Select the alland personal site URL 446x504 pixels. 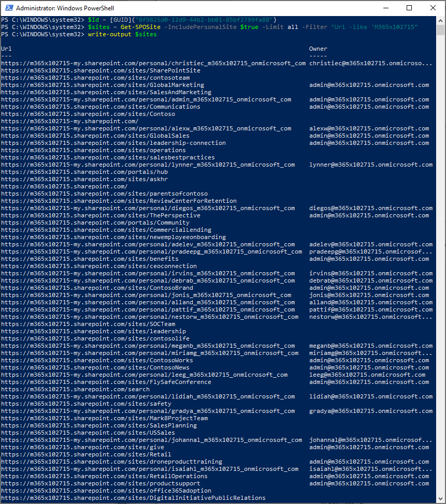tap(148, 303)
